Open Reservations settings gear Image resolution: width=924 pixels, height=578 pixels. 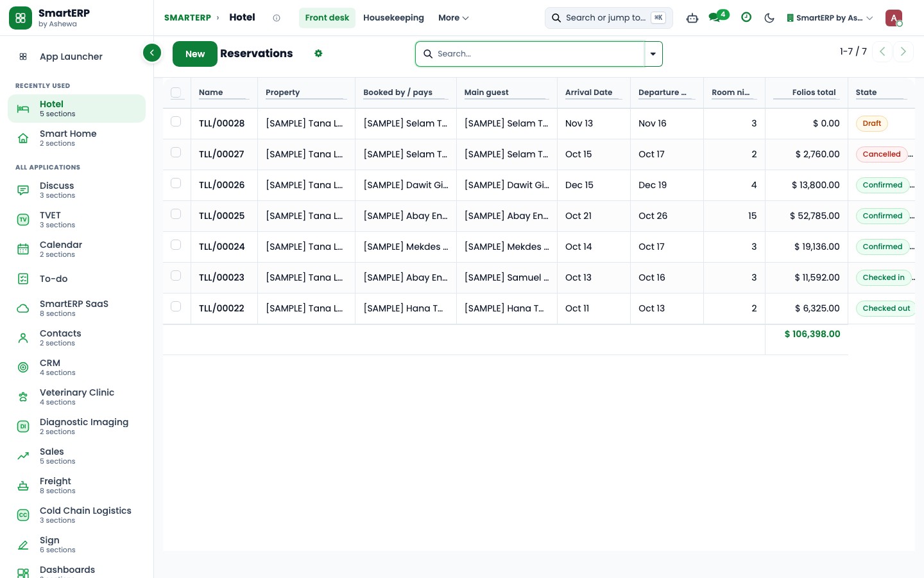click(x=318, y=53)
